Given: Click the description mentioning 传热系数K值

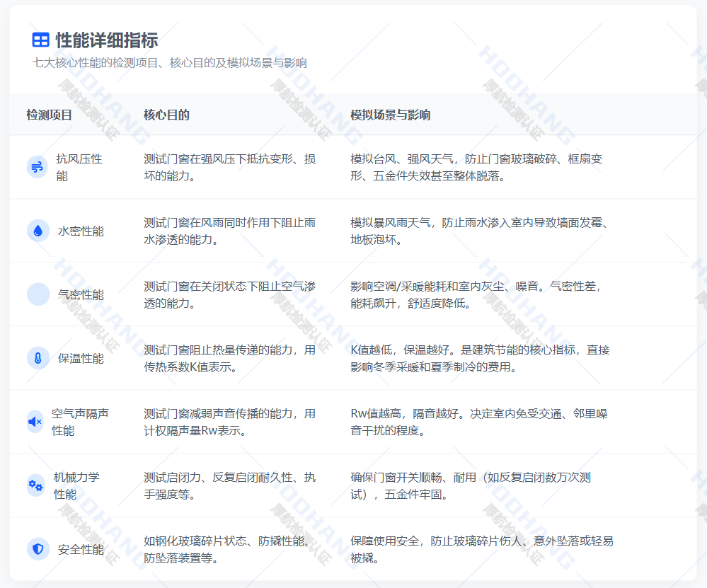Looking at the screenshot, I should pos(229,358).
